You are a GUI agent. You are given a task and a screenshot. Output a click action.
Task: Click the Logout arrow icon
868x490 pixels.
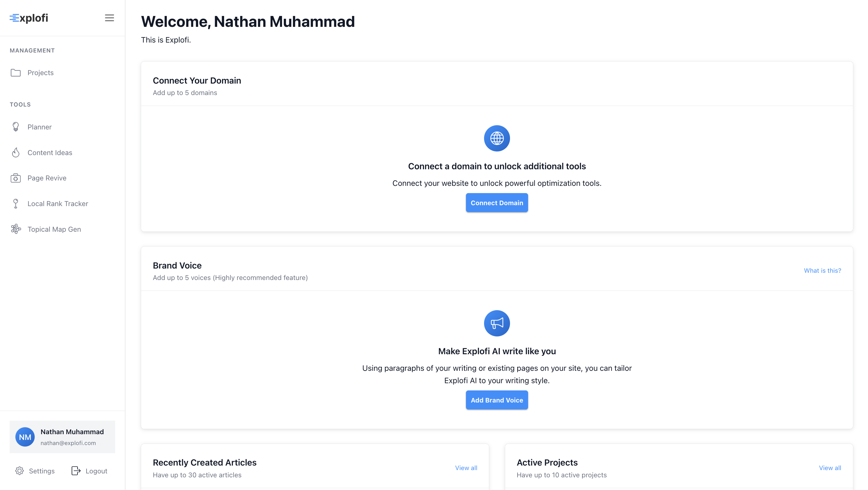tap(76, 471)
